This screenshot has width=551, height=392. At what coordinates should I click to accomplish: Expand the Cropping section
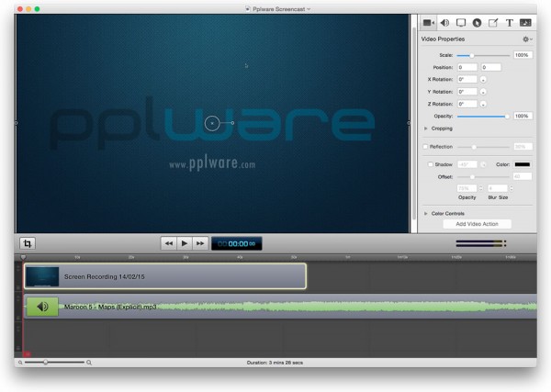(x=425, y=129)
